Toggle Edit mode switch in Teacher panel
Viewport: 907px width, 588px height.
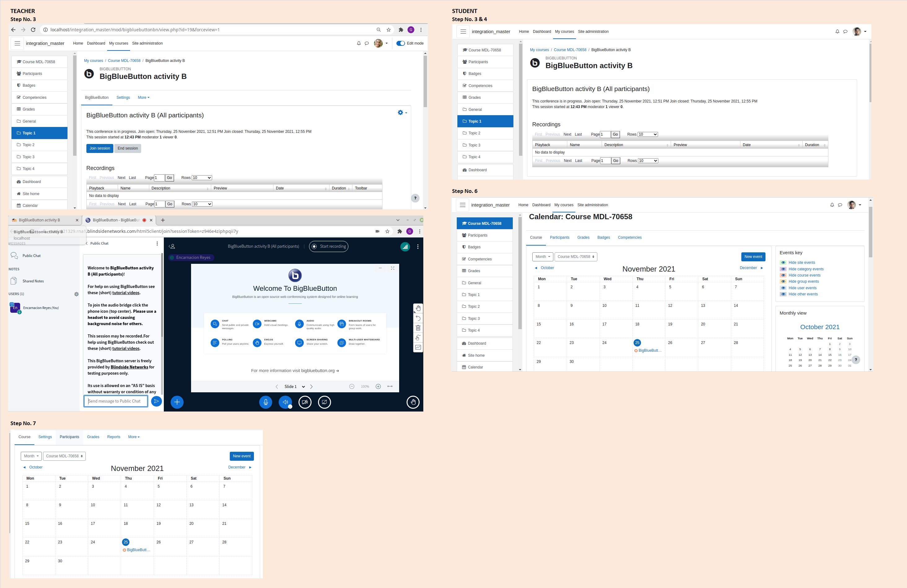[400, 43]
